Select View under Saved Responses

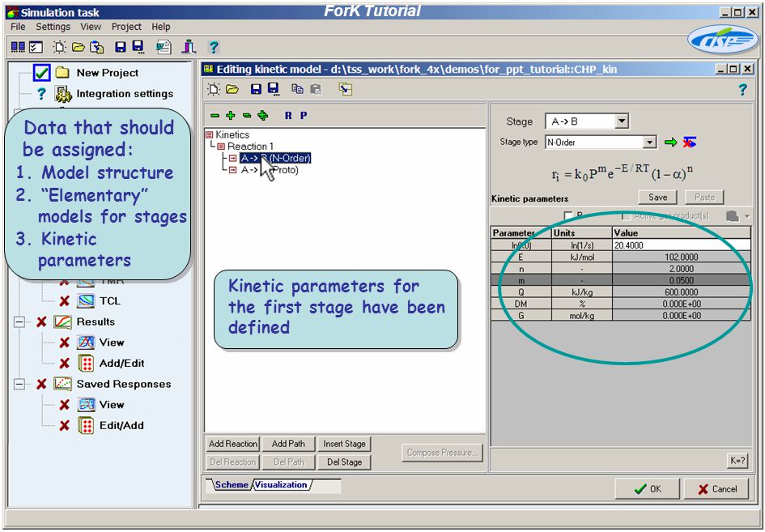coord(112,405)
